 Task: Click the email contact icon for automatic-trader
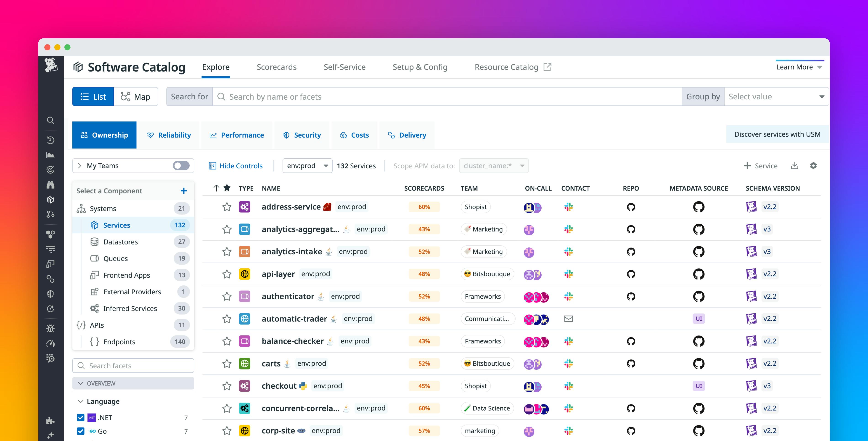click(x=569, y=319)
